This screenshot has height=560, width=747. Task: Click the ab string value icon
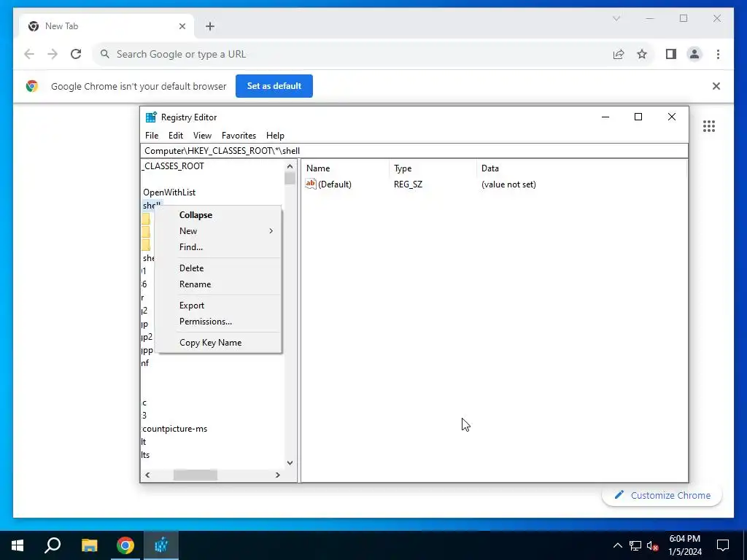tap(311, 184)
